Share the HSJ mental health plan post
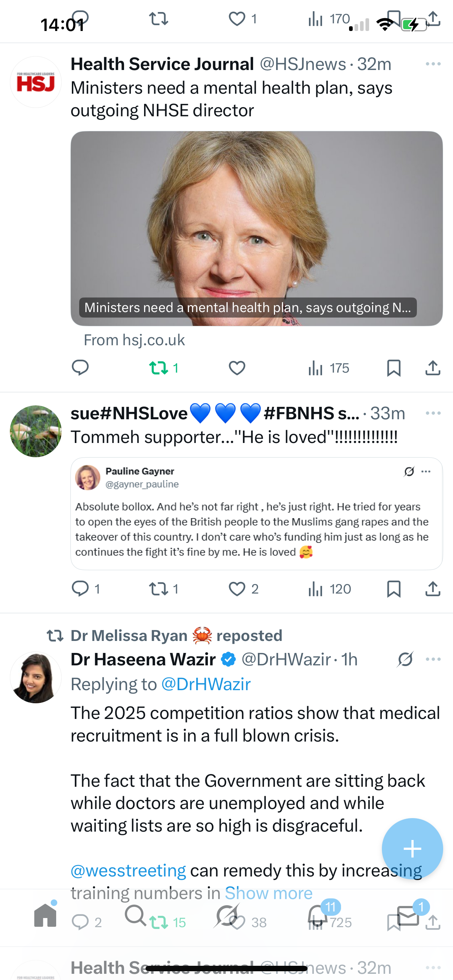The height and width of the screenshot is (980, 453). 433,368
